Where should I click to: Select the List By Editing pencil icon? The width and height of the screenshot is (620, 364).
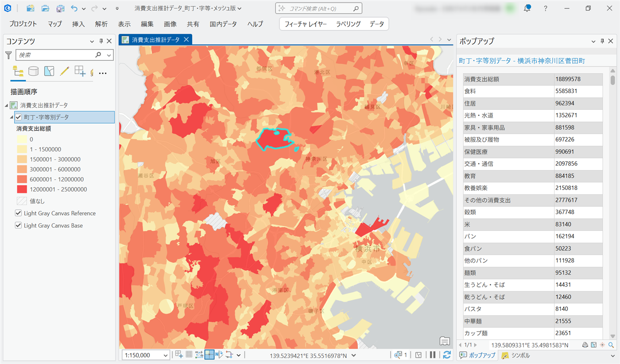[64, 71]
